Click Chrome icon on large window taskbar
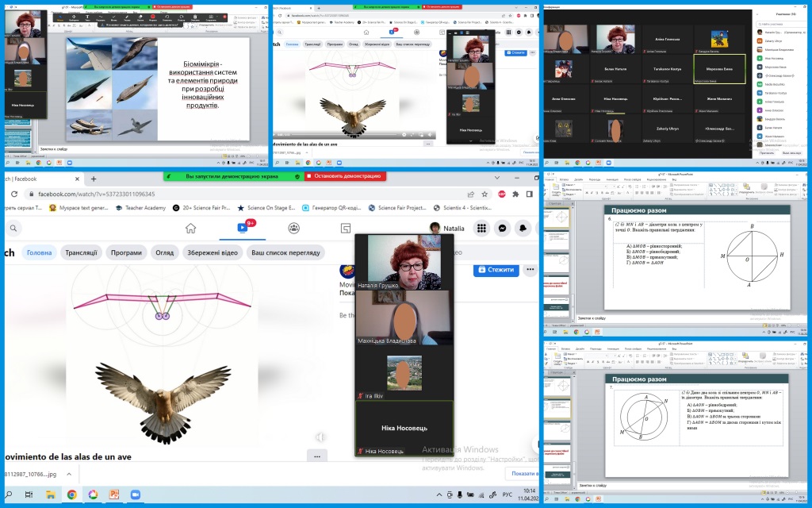 click(71, 495)
